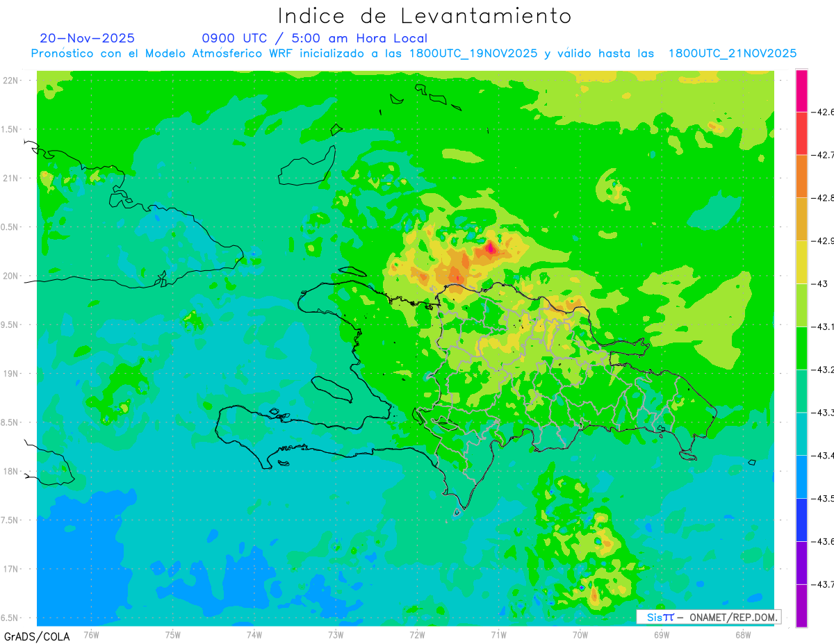Screen dimensions: 834x644
Task: Click the '69W' longitude label
Action: [661, 634]
